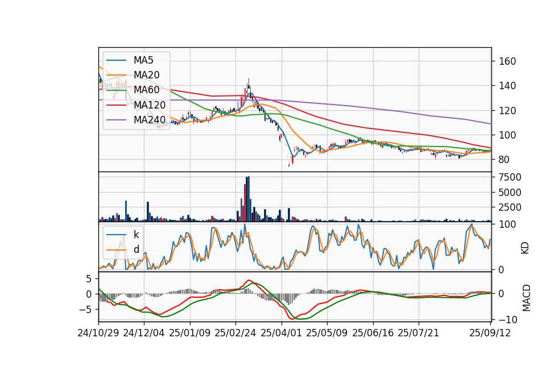This screenshot has width=546, height=392.
Task: Click the 140 price axis label
Action: (x=507, y=86)
